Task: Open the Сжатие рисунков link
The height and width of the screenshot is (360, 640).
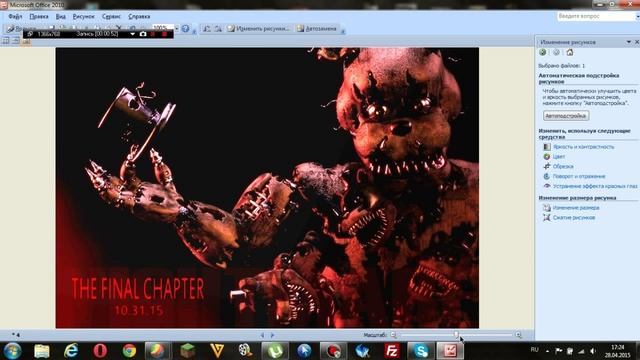Action: click(x=574, y=218)
